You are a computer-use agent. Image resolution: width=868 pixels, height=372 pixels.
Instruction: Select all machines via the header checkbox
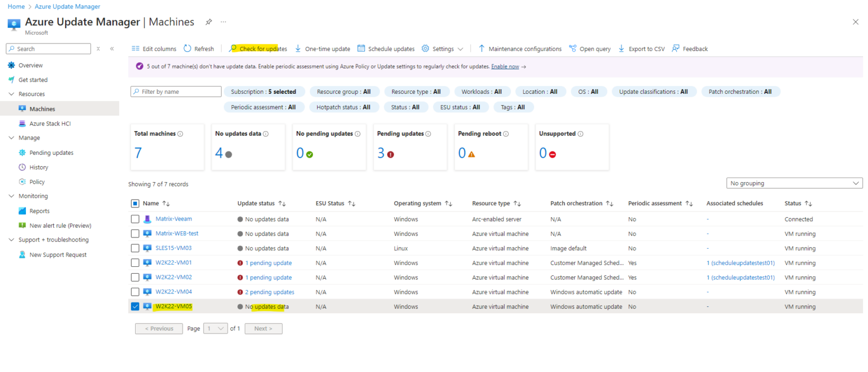click(x=136, y=203)
